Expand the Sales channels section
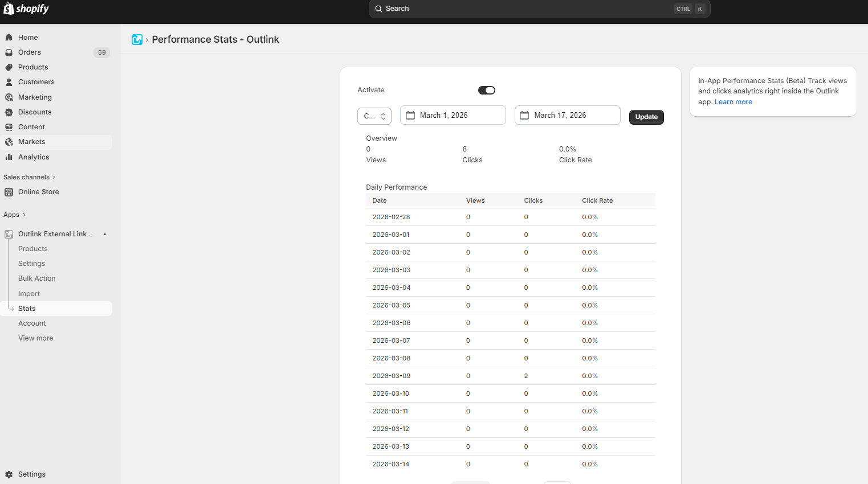The width and height of the screenshot is (868, 484). coord(30,177)
